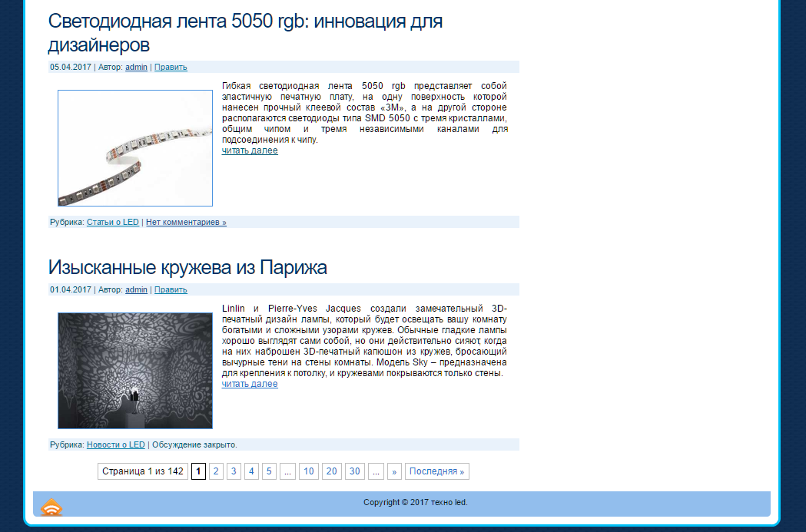806x532 pixels.
Task: Click Править link on 05.04.2017 post
Action: click(171, 67)
